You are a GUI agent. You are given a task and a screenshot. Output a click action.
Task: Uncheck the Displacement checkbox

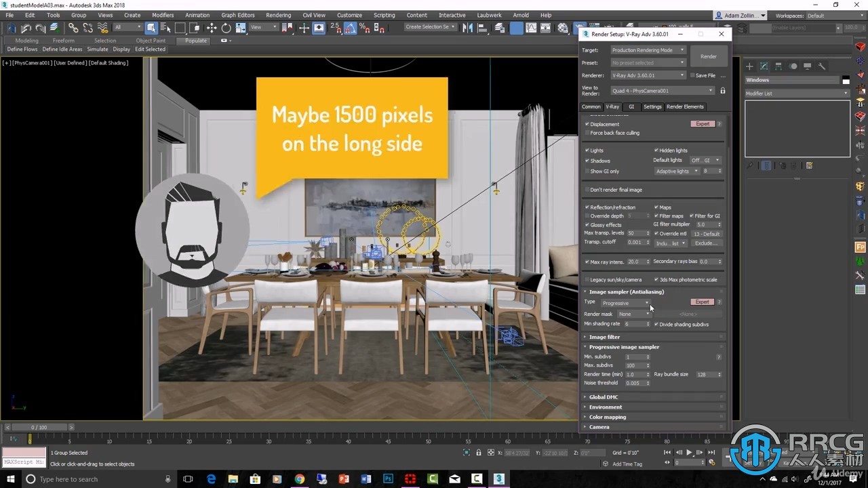(x=587, y=124)
